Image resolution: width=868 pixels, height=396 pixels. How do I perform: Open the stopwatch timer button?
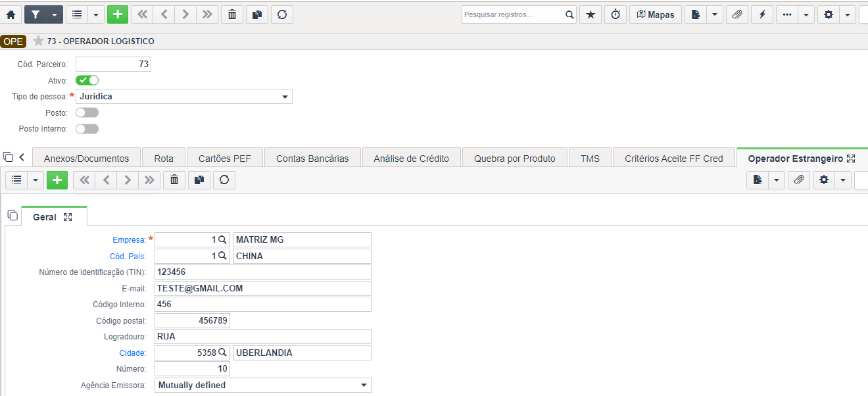click(615, 14)
